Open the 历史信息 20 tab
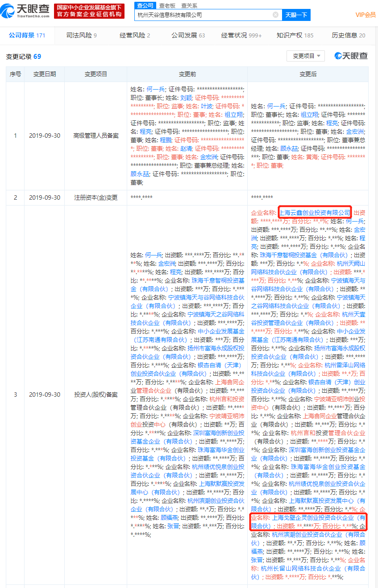Viewport: 378px width, 588px height. pos(349,35)
